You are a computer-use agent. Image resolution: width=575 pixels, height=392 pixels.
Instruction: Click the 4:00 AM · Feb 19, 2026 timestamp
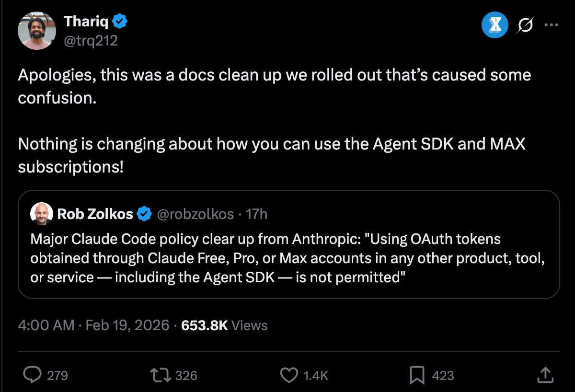click(93, 325)
